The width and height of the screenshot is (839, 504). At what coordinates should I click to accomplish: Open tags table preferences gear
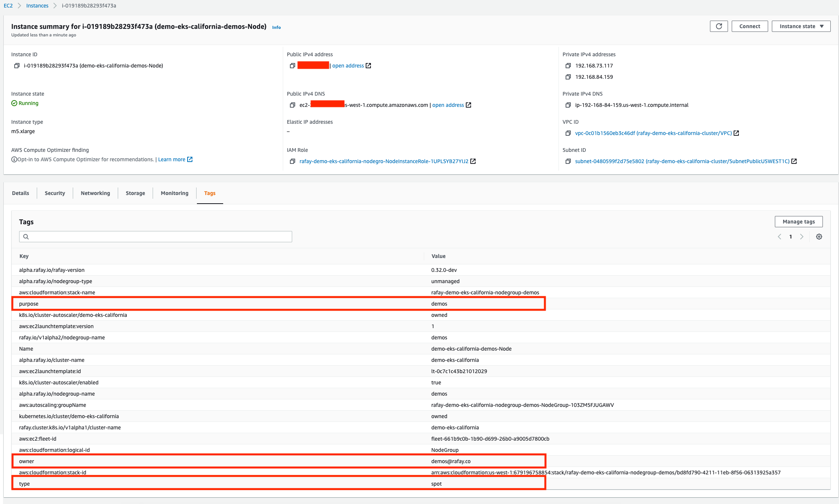click(x=819, y=237)
